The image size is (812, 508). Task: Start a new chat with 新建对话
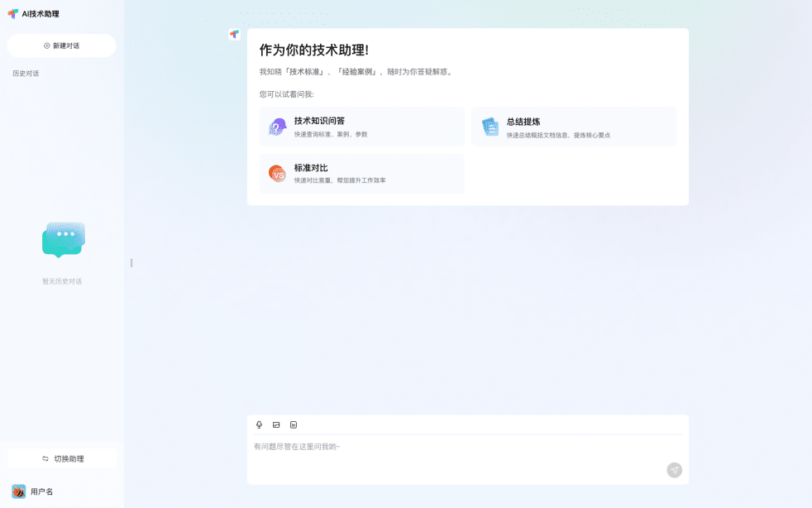pyautogui.click(x=61, y=46)
